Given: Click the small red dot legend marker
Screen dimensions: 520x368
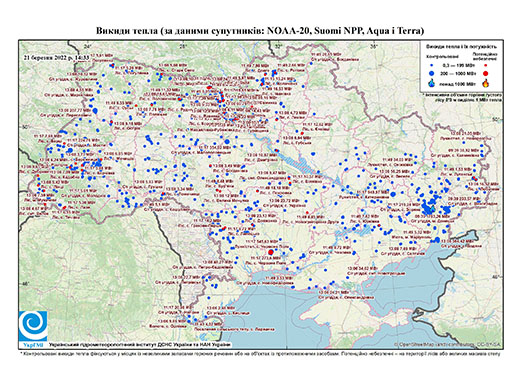Looking at the screenshot, I should (x=485, y=65).
